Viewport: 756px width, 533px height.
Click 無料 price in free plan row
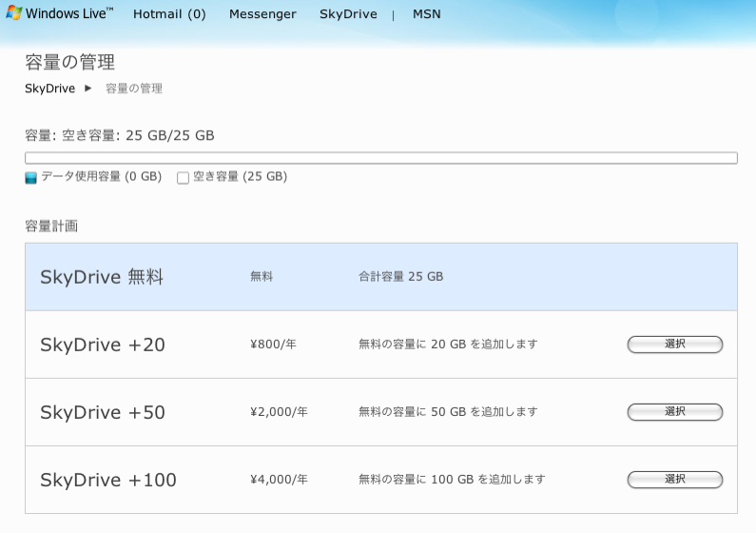point(262,276)
